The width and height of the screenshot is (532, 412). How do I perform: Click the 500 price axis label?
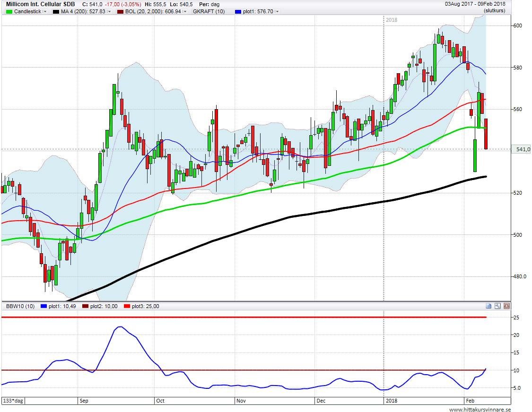517,235
